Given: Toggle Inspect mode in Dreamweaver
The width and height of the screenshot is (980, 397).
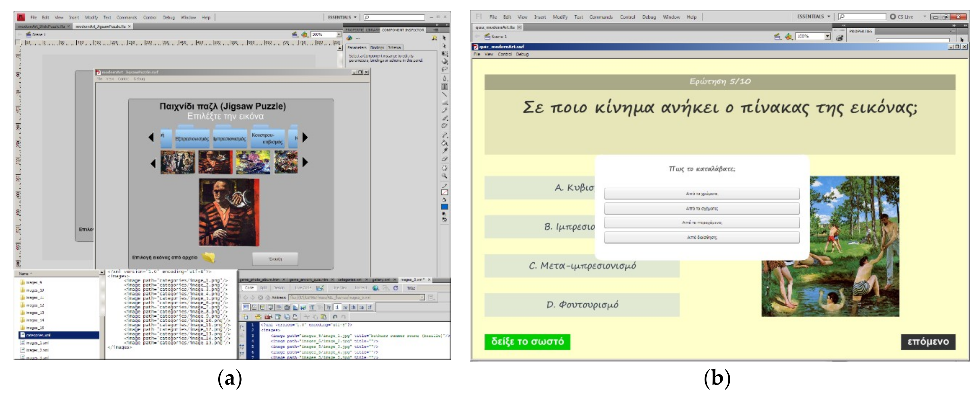Looking at the screenshot, I should coord(361,288).
